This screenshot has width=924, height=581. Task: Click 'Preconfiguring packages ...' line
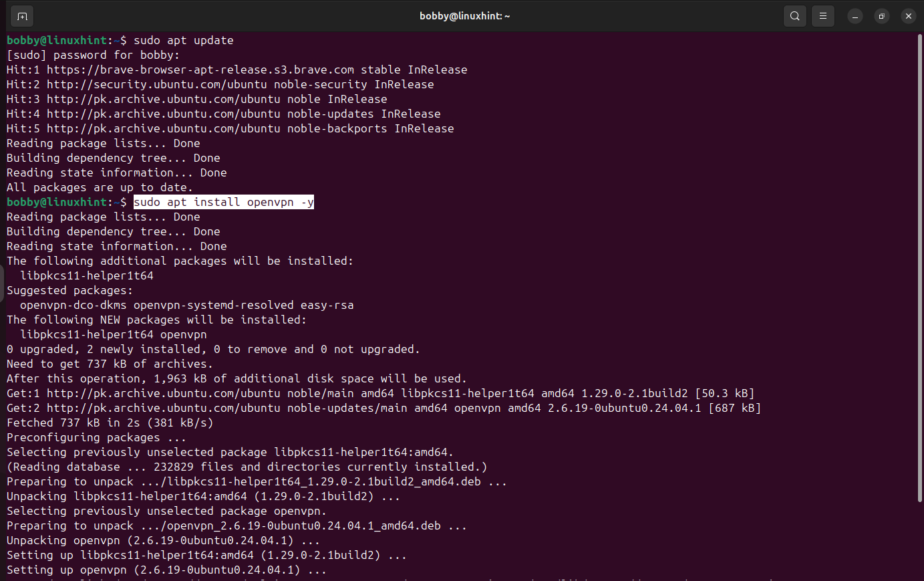[96, 437]
